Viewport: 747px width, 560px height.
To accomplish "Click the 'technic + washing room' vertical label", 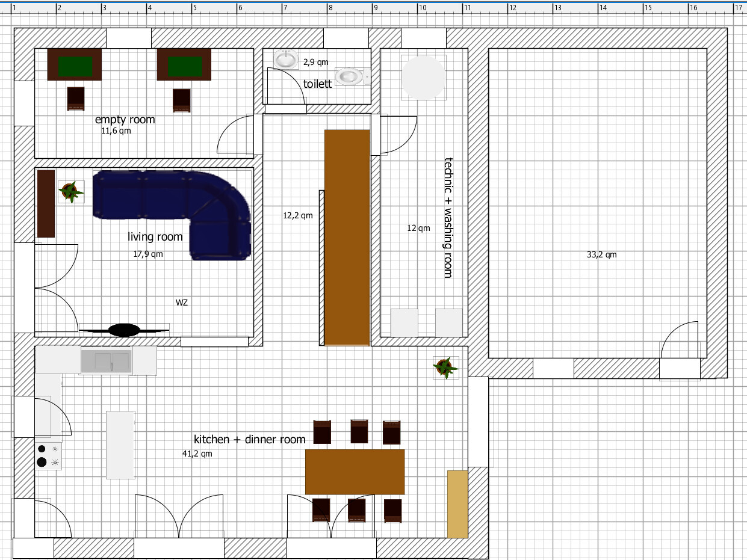I will click(448, 217).
